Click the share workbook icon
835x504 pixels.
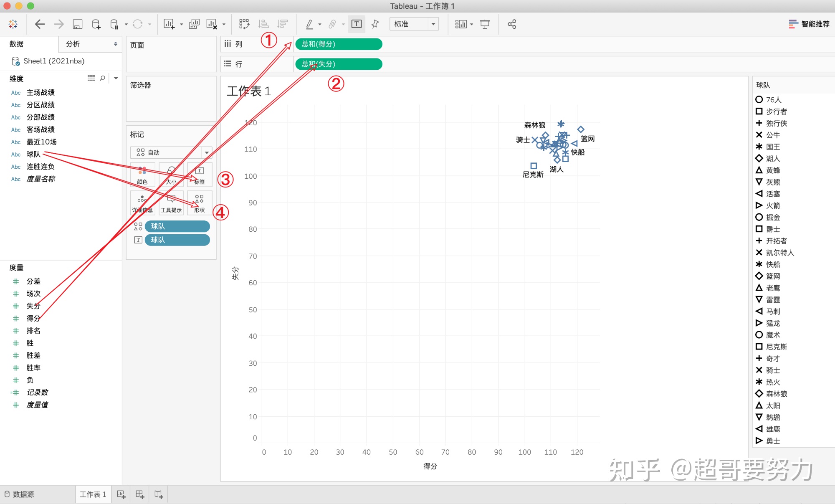(x=512, y=24)
